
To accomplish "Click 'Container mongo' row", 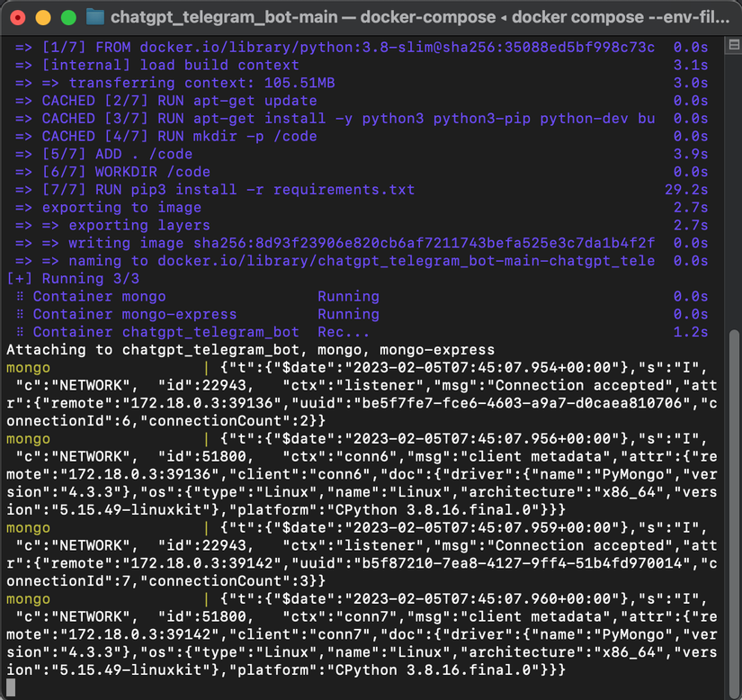I will 362,296.
